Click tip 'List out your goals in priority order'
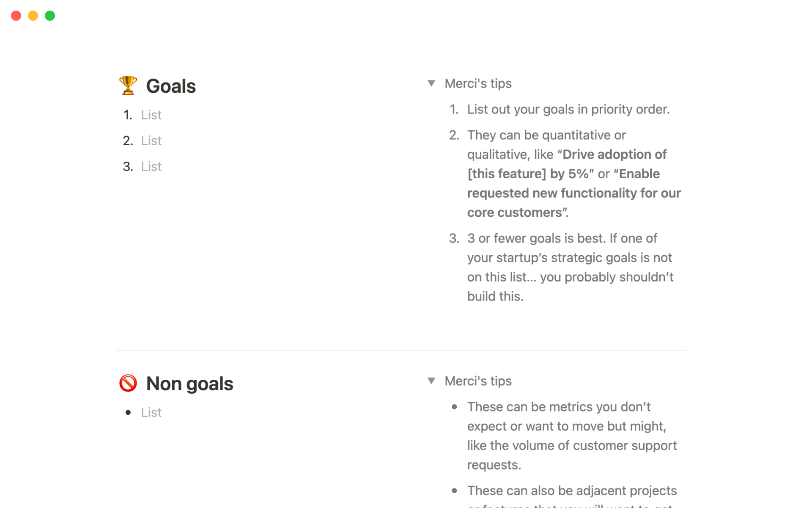This screenshot has height=508, width=812. click(x=568, y=109)
